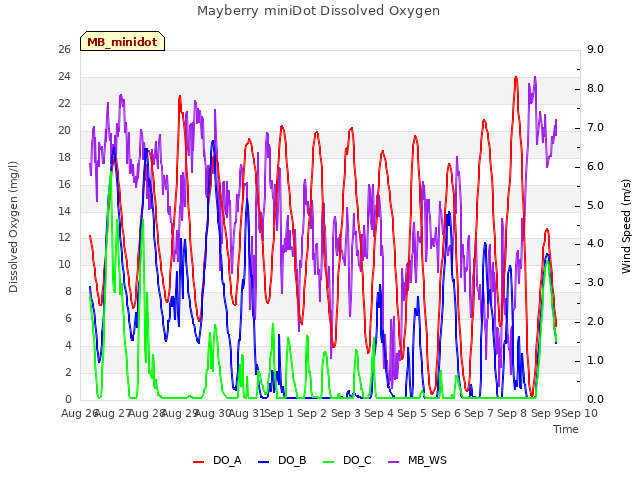Click the 7.0 wind speed axis value

[595, 127]
